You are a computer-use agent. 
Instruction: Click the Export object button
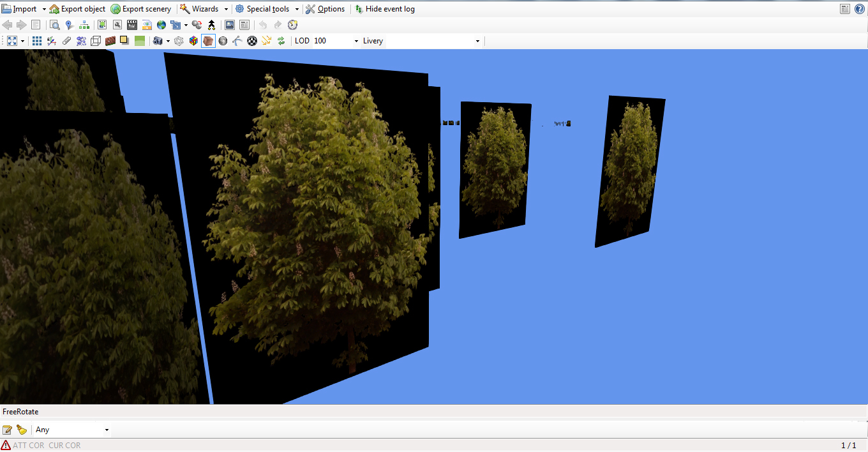click(77, 9)
